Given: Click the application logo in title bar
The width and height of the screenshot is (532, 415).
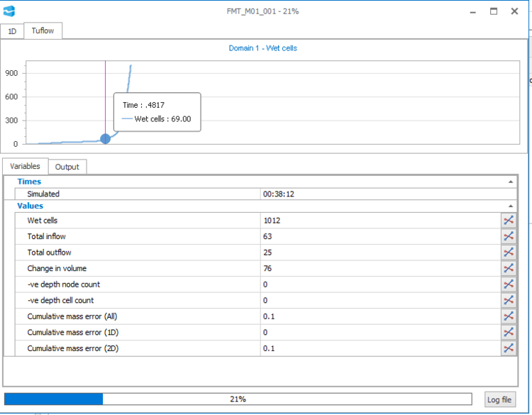Looking at the screenshot, I should [x=10, y=11].
